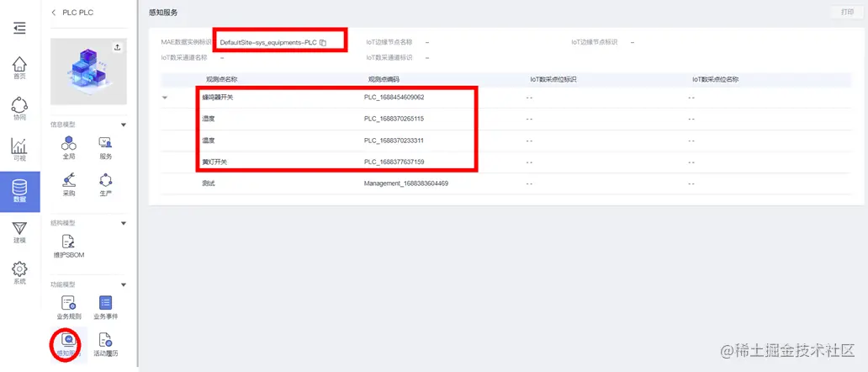Select the 蜂鸣器开关 observation point name
The image size is (868, 372).
[218, 98]
